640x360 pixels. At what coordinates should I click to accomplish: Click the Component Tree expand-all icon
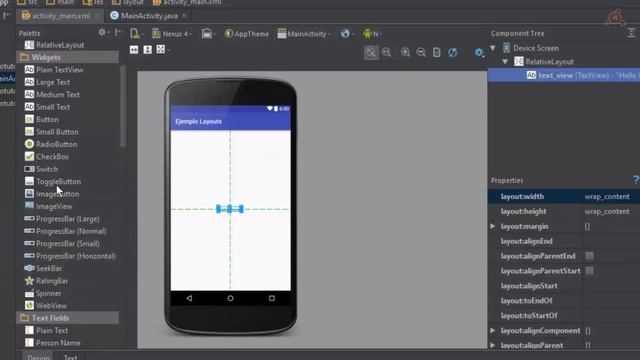click(631, 33)
